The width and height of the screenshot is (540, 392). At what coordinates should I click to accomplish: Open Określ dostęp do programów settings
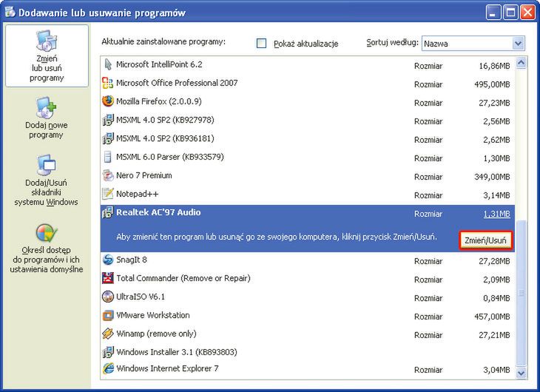(46, 249)
